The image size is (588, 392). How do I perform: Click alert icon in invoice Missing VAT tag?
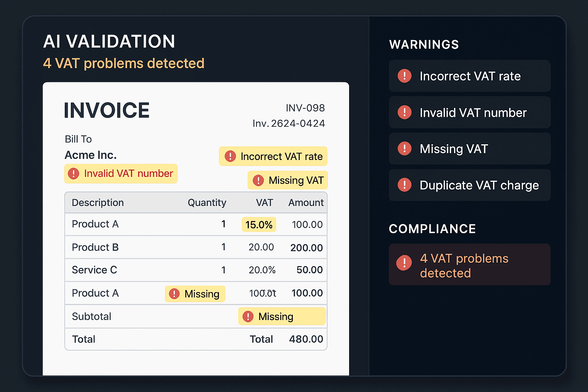point(258,180)
